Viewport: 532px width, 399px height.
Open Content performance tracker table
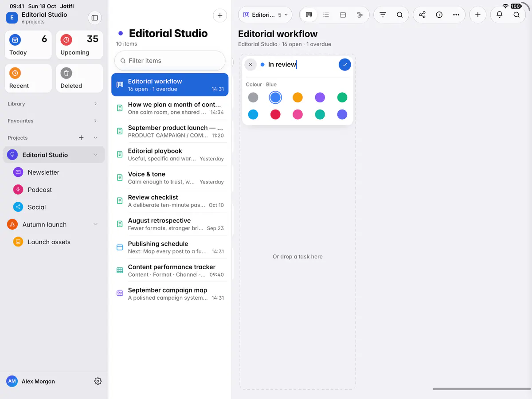(x=170, y=270)
